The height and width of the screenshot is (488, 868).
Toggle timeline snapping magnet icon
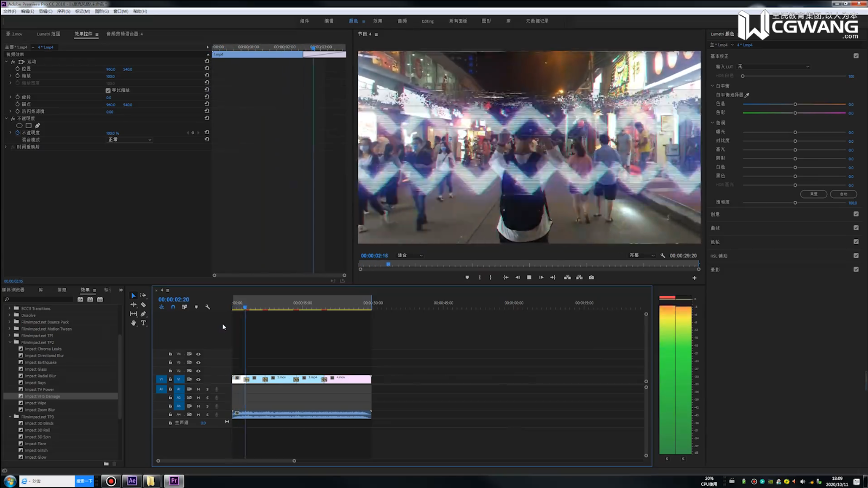(173, 307)
